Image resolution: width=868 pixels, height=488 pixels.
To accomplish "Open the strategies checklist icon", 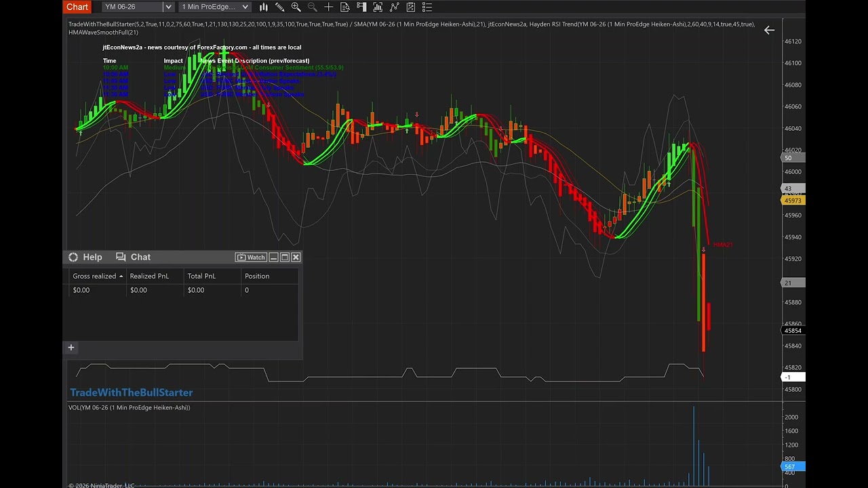I will pyautogui.click(x=410, y=7).
